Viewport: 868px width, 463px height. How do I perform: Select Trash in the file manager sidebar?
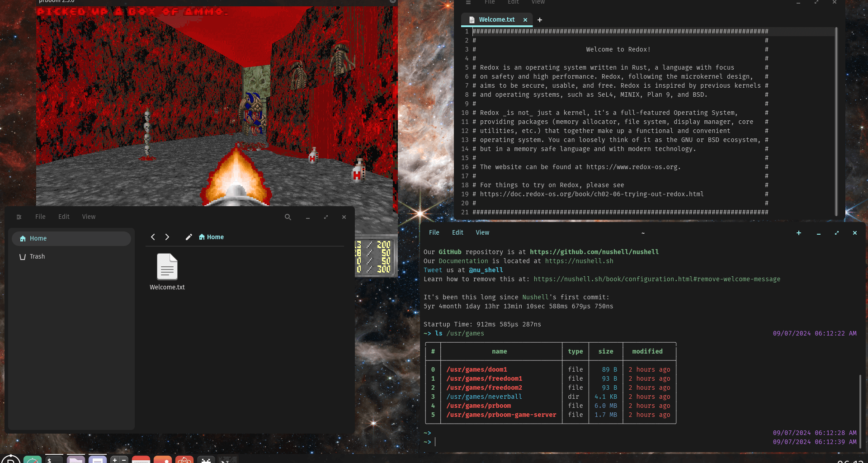[x=37, y=256]
